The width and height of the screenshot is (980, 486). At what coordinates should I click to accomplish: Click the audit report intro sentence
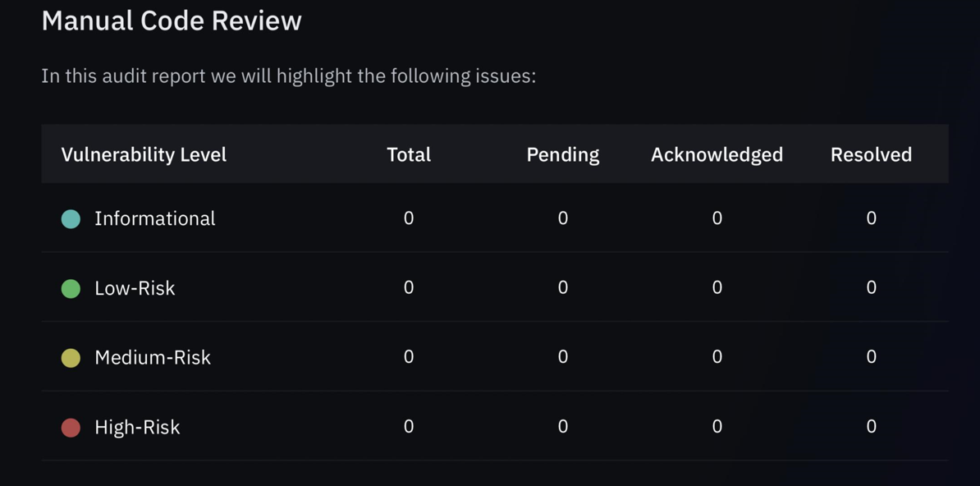coord(288,76)
